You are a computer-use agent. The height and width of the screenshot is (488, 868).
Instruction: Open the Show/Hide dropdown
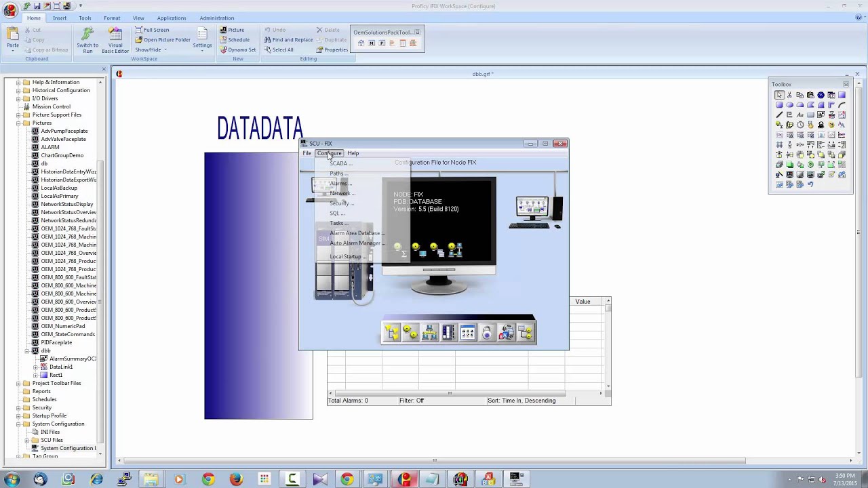click(x=151, y=49)
